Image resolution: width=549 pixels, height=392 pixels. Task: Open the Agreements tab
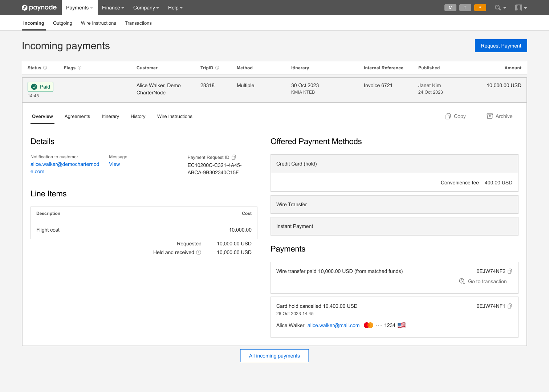[x=77, y=117]
